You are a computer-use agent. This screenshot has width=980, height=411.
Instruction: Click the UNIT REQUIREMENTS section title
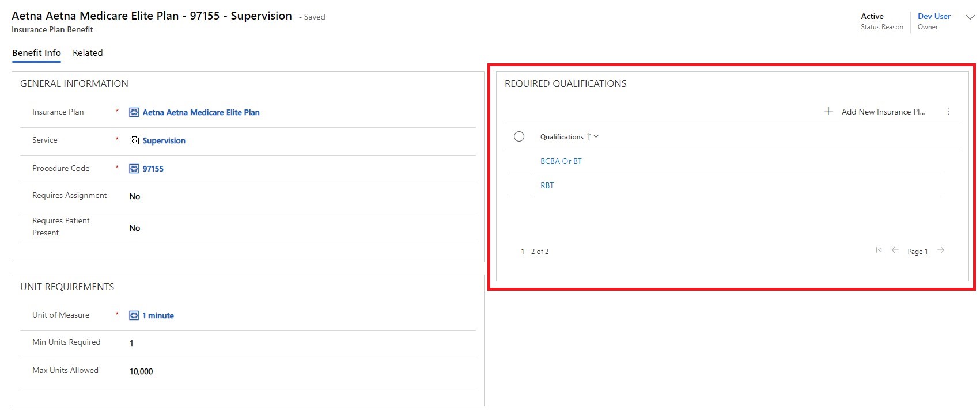67,287
